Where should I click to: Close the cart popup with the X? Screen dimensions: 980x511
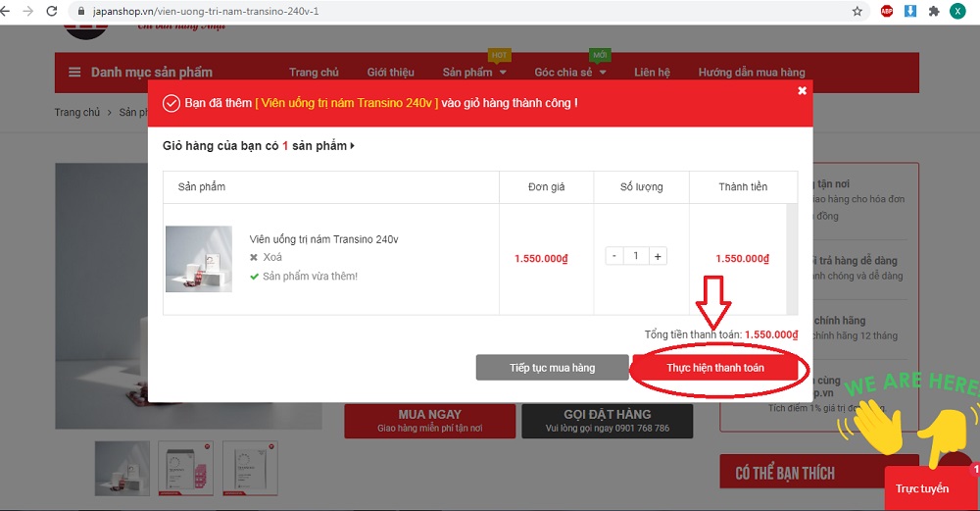click(802, 90)
